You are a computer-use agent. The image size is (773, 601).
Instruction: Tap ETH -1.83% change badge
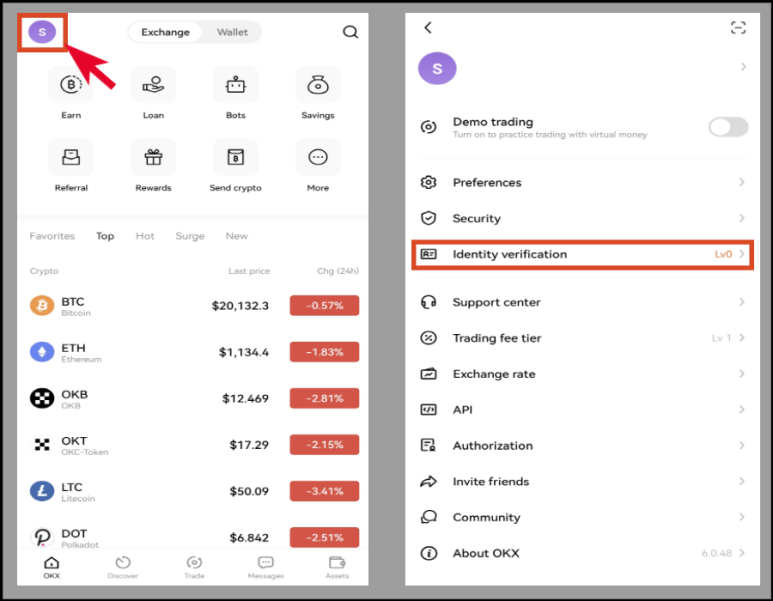click(x=324, y=352)
